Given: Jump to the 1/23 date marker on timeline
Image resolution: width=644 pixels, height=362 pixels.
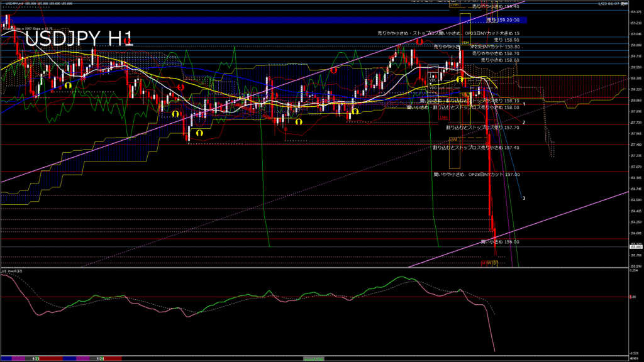Looking at the screenshot, I should pos(36,358).
